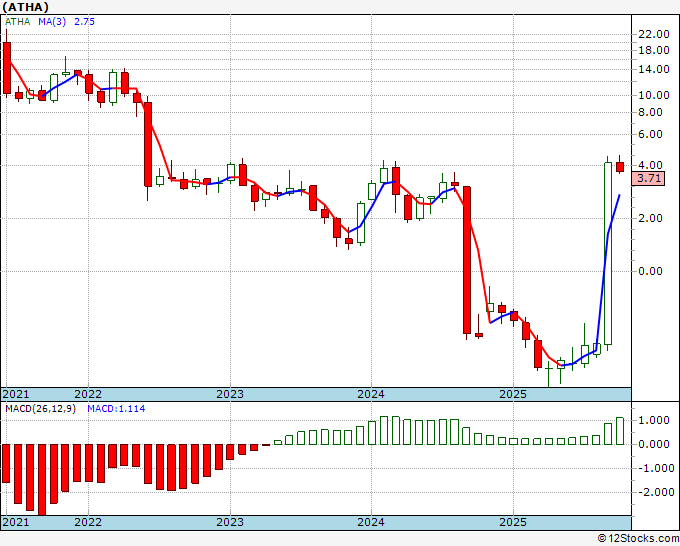Screen dimensions: 680x546
Task: Click 2024 on price chart time axis
Action: tap(371, 394)
